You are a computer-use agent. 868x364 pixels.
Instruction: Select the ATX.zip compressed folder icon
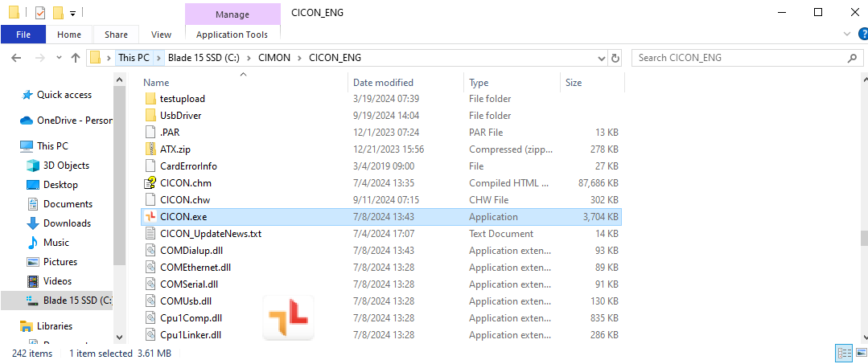[150, 149]
